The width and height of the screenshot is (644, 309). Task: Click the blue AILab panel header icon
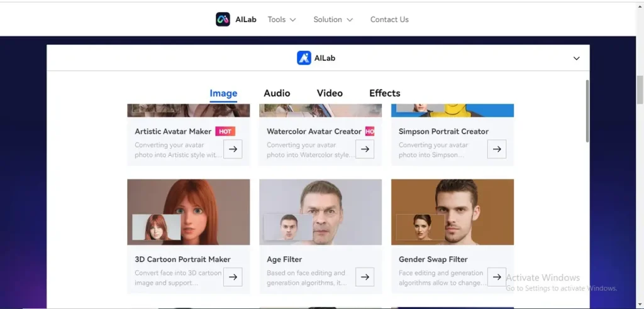coord(304,58)
